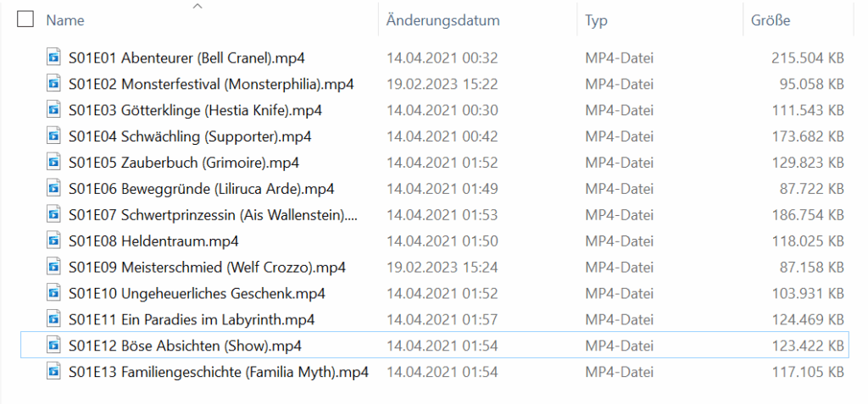Click the date 14.04.2021 01:49
The height and width of the screenshot is (404, 868).
click(x=442, y=189)
